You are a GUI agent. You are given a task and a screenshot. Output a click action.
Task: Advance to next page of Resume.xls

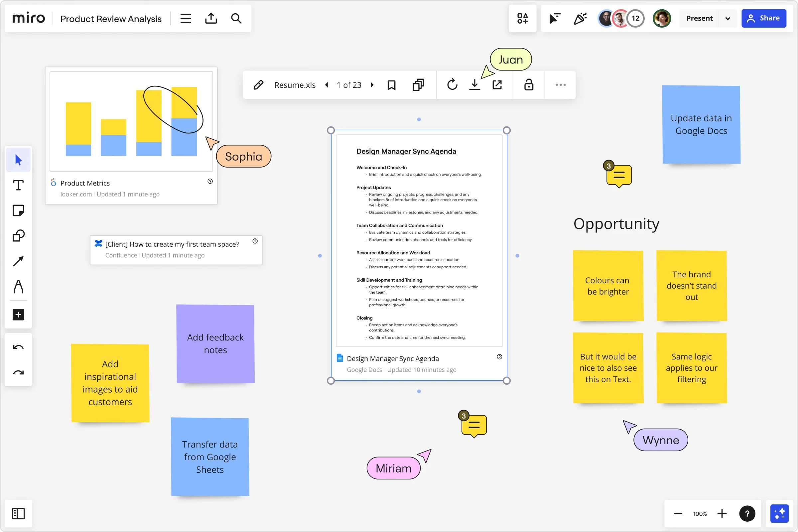[x=372, y=85]
